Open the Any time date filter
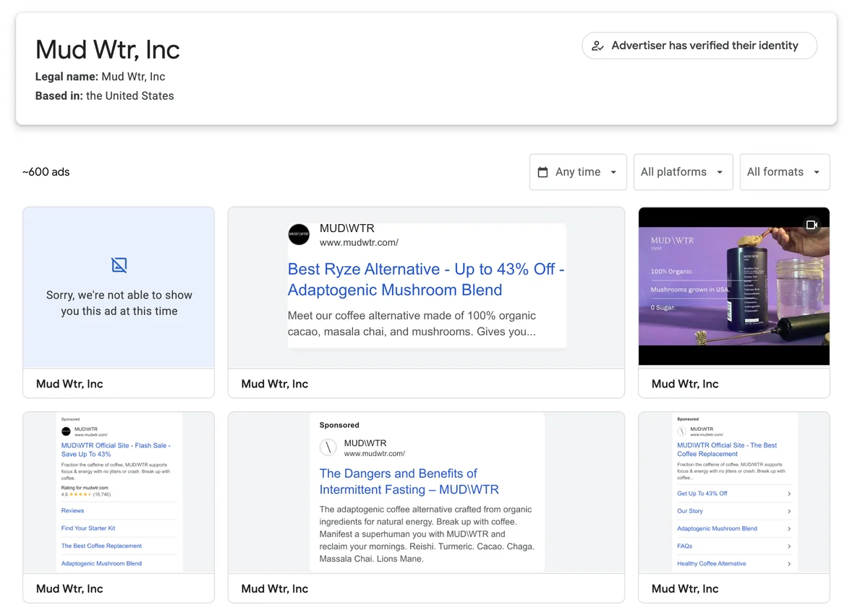The height and width of the screenshot is (613, 868). pyautogui.click(x=577, y=172)
